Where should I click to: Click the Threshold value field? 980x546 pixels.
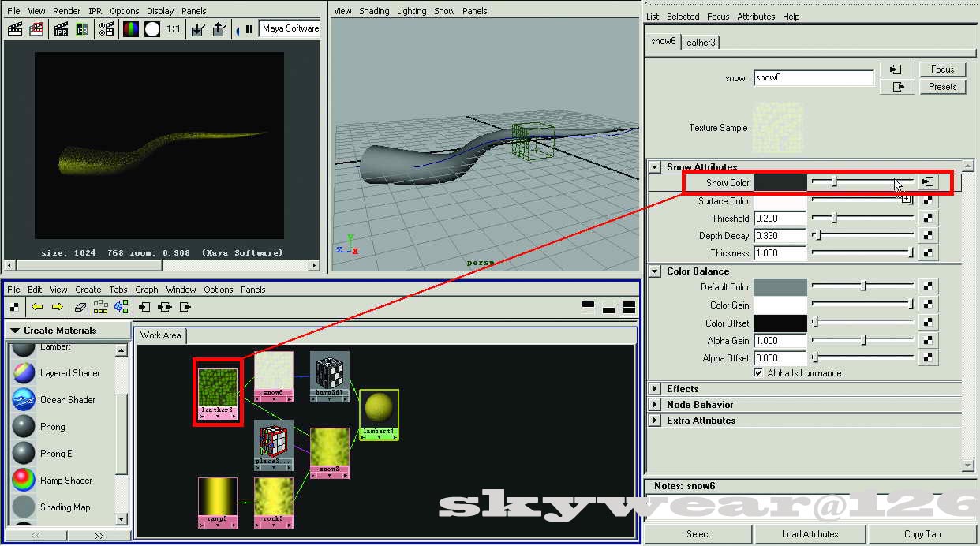(780, 219)
